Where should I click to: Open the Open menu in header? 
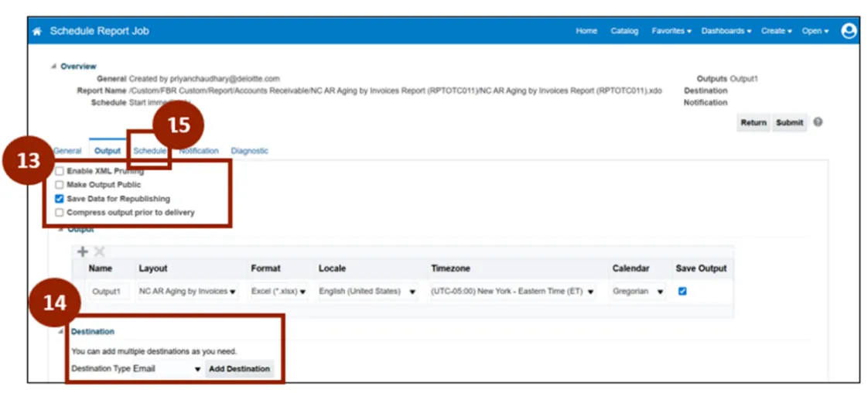point(815,31)
